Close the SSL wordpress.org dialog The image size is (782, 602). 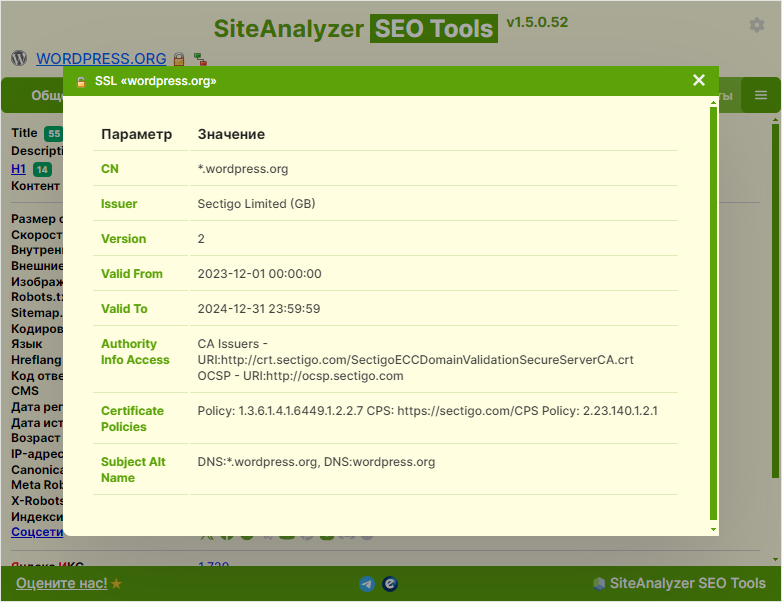point(699,80)
